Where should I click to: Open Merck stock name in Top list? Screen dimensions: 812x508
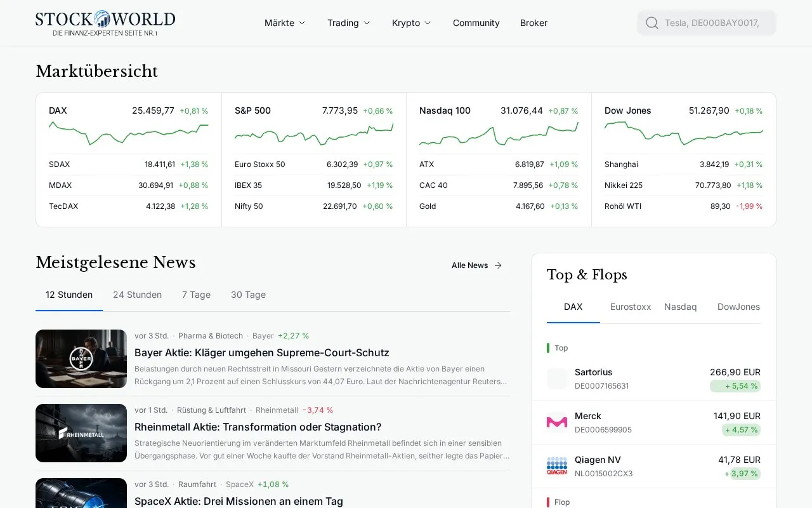[x=588, y=416]
